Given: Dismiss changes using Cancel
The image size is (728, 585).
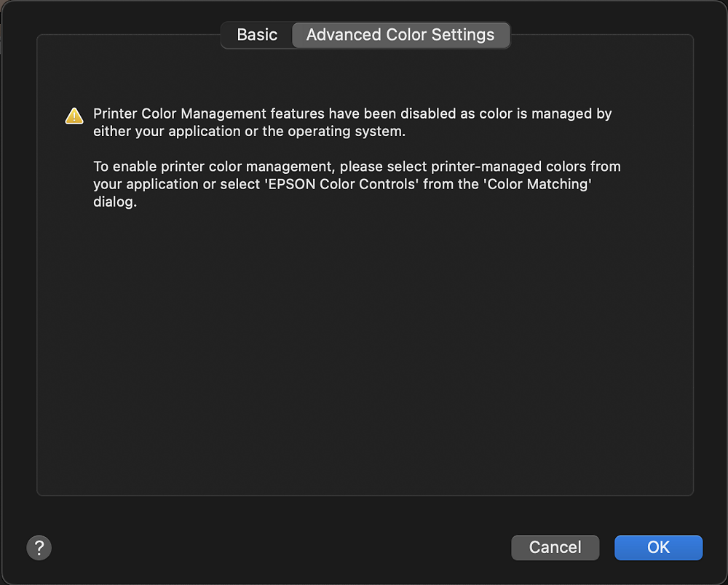Looking at the screenshot, I should (555, 547).
